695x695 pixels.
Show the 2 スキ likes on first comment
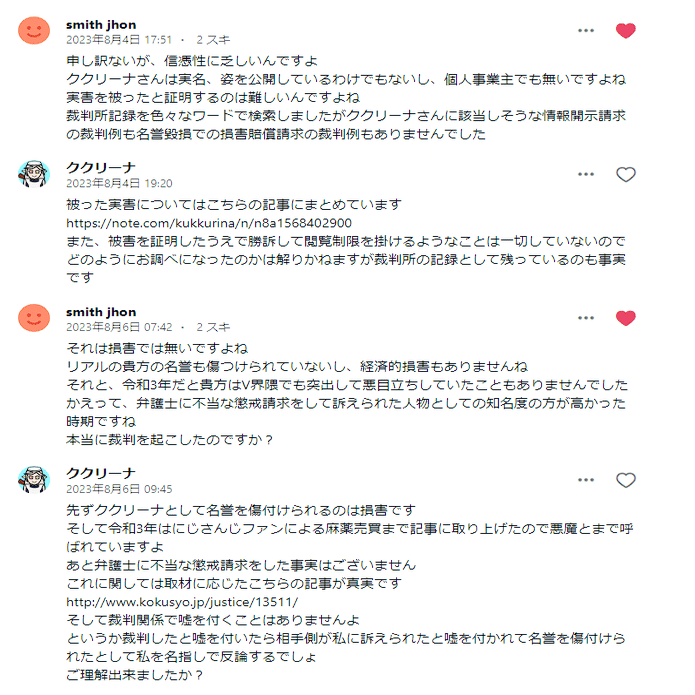click(x=213, y=40)
